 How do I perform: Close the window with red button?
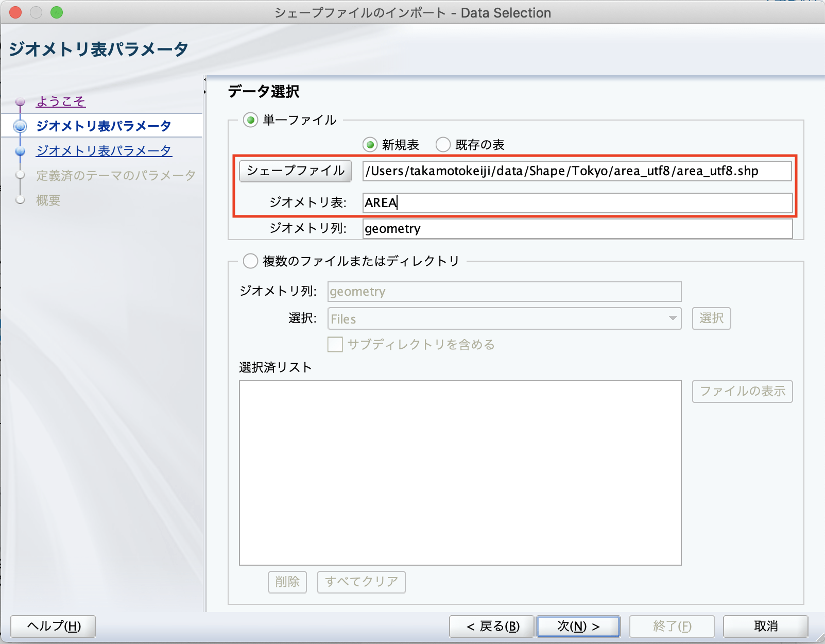pos(15,12)
